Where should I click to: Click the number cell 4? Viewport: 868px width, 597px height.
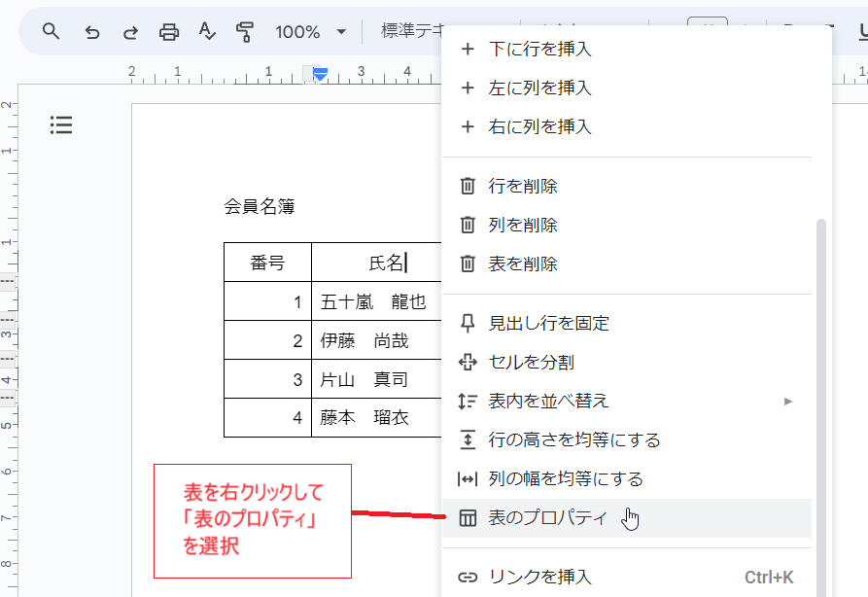[x=268, y=417]
